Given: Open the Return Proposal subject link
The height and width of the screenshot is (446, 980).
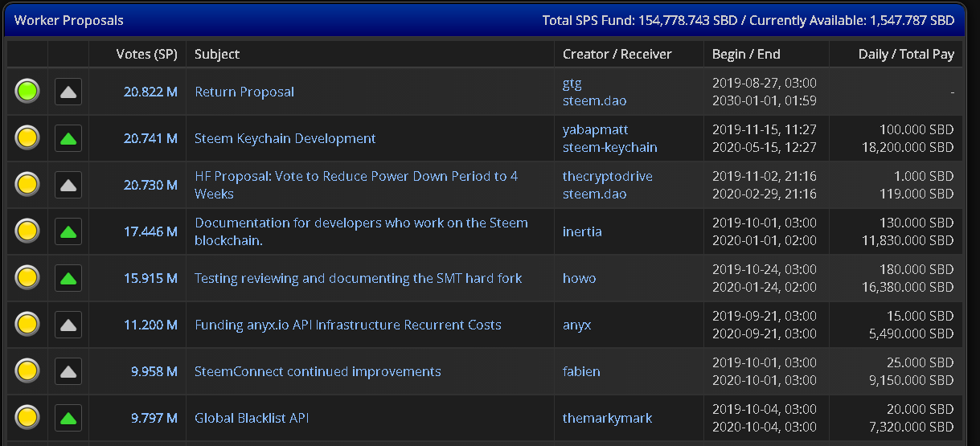Looking at the screenshot, I should [244, 92].
